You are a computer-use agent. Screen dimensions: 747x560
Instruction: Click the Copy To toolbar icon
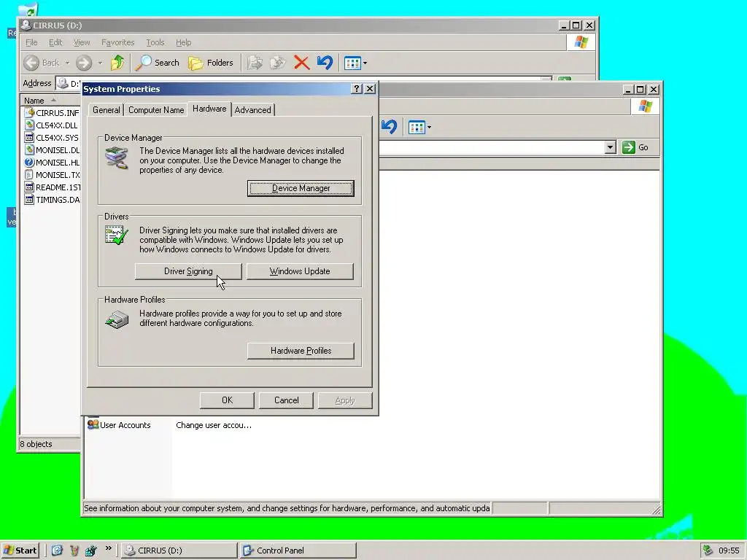(278, 63)
